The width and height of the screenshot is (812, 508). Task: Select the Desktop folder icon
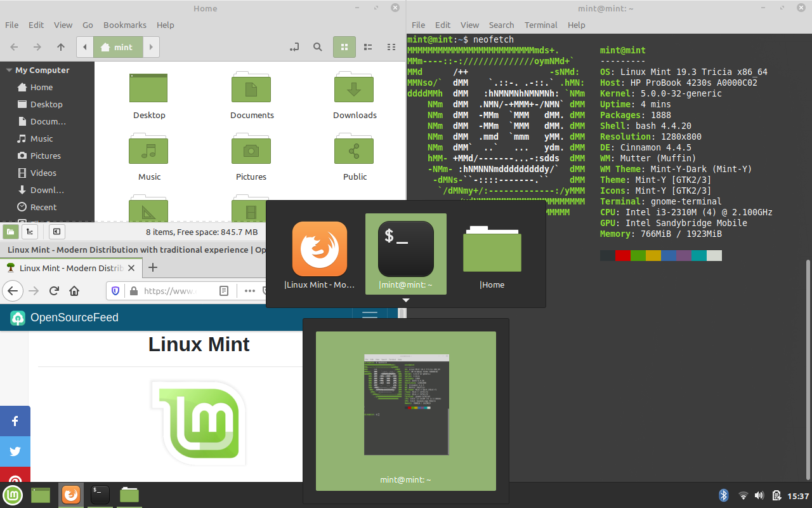pos(148,88)
